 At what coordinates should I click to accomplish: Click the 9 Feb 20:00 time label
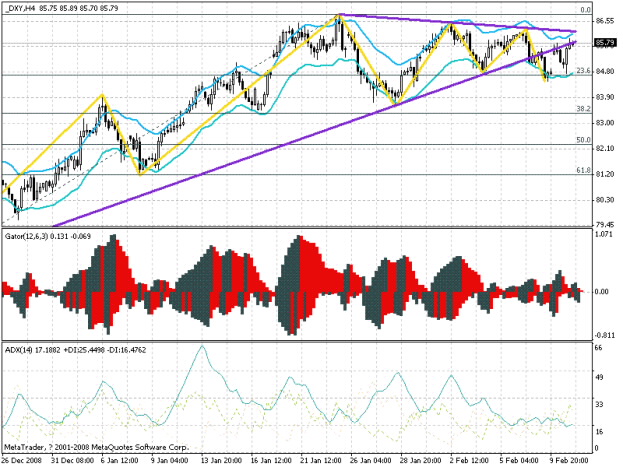point(569,460)
